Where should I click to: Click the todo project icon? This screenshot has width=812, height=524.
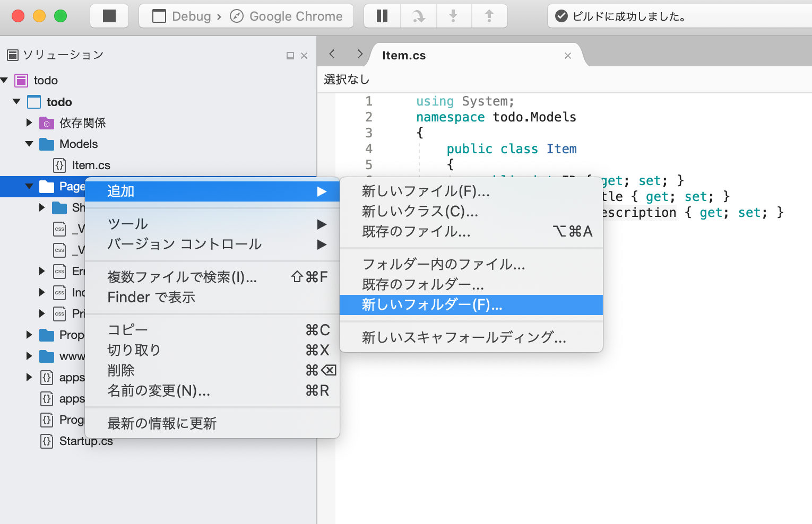click(34, 102)
